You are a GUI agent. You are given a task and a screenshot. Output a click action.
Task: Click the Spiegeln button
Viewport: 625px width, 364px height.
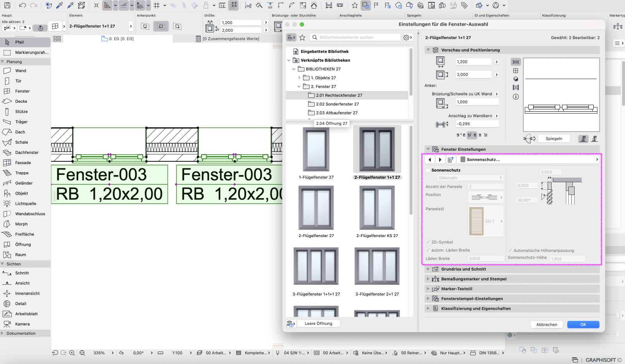tap(554, 139)
